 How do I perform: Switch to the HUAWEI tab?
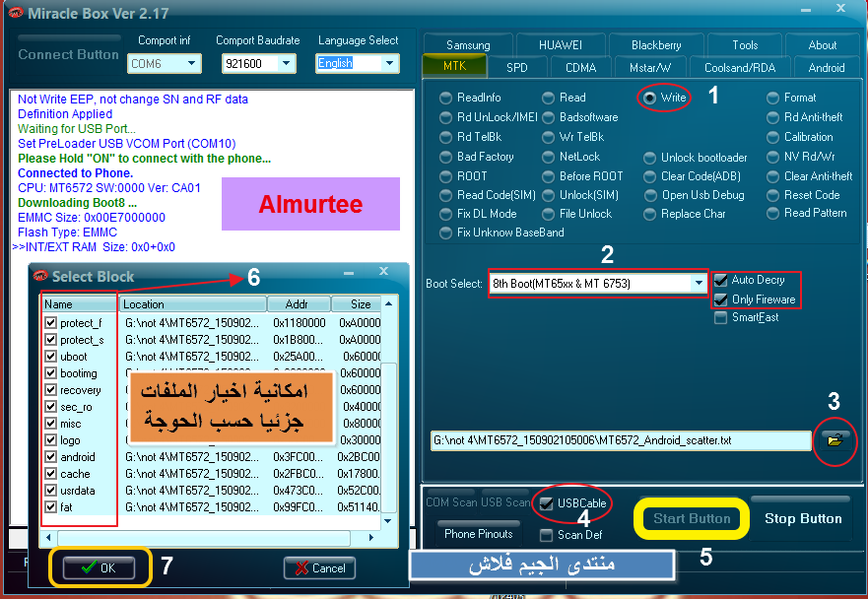coord(561,45)
